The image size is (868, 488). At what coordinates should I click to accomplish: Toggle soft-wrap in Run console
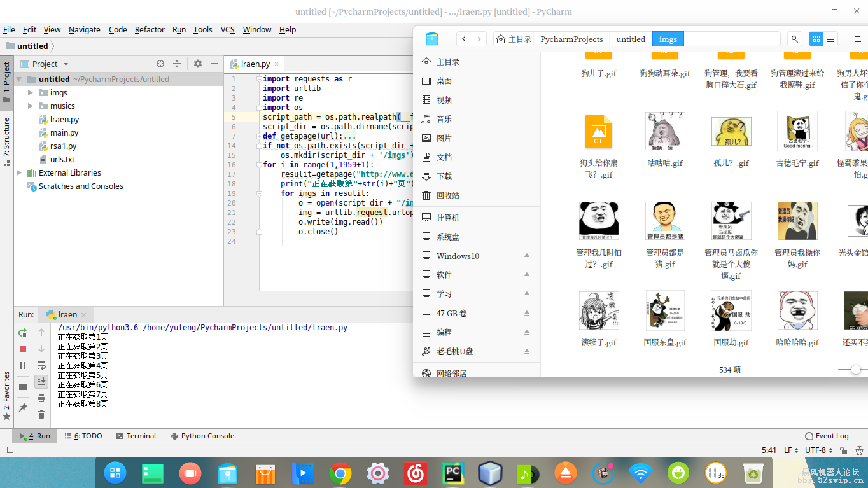[x=41, y=365]
